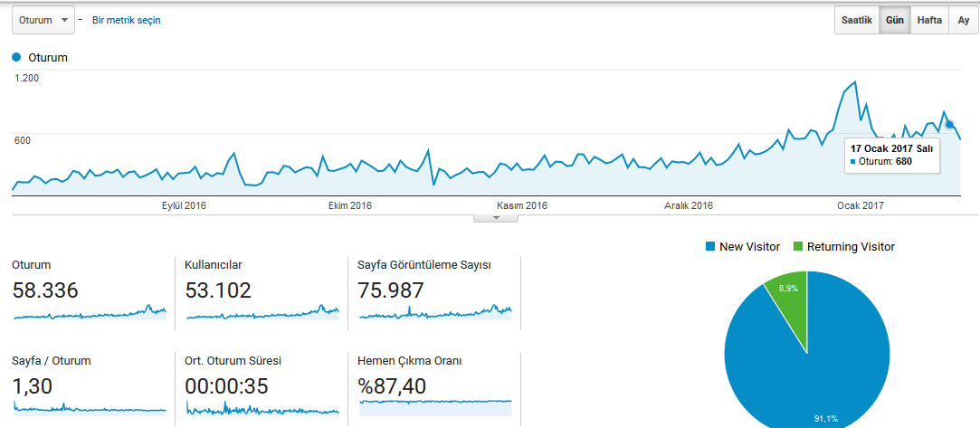980x428 pixels.
Task: Select the Hemen Çıkma Oranı sparkline
Action: (x=435, y=406)
